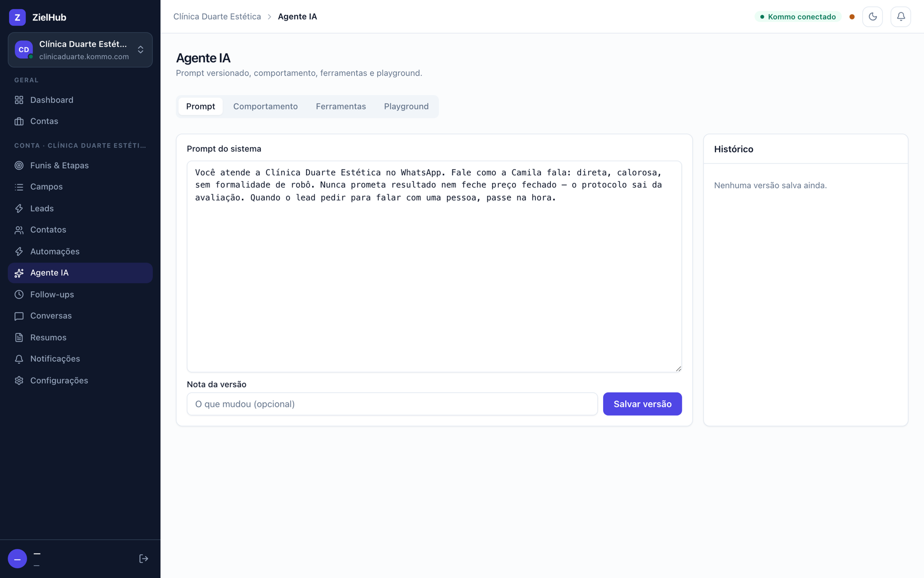Click the Contatos people icon
This screenshot has height=578, width=924.
[x=19, y=230]
